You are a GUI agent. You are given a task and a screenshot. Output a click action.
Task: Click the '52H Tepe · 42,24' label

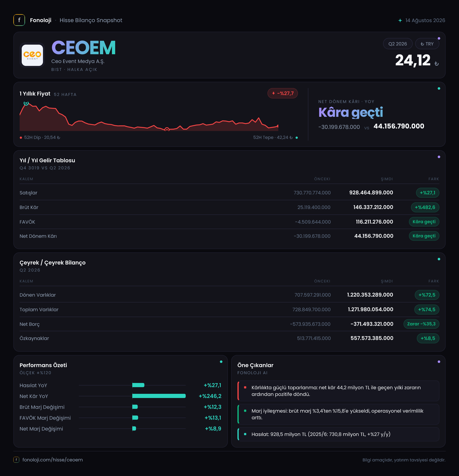(x=273, y=137)
